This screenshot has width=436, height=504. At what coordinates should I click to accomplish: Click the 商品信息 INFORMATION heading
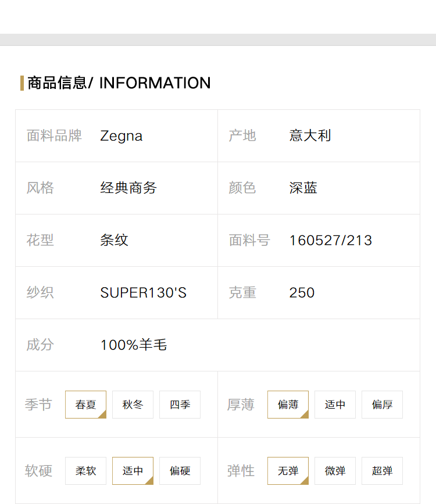pos(119,83)
